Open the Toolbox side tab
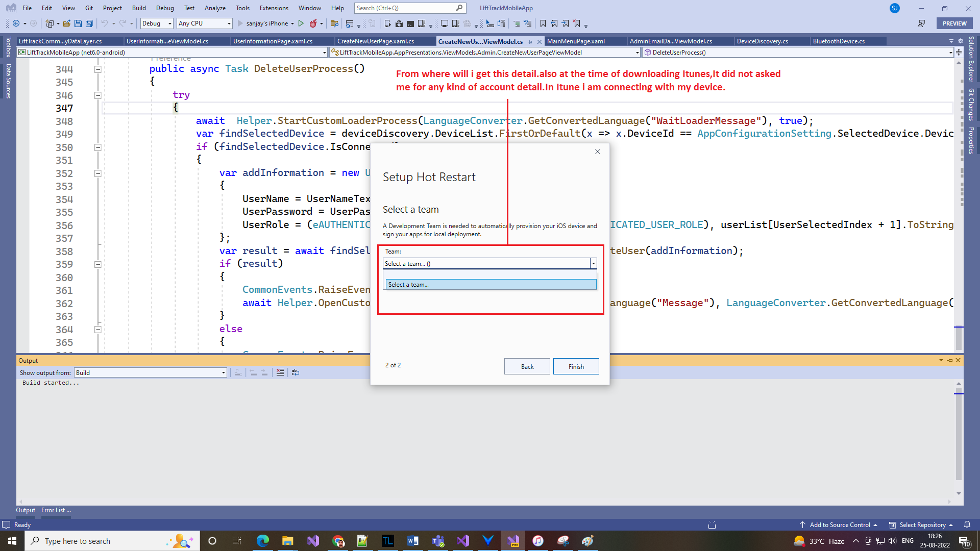This screenshot has height=551, width=980. 8,46
